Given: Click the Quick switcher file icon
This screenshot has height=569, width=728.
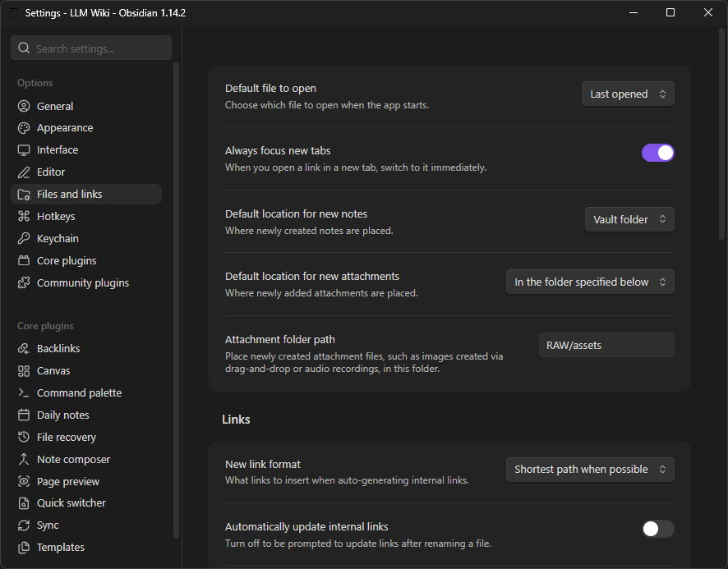Looking at the screenshot, I should pyautogui.click(x=24, y=503).
